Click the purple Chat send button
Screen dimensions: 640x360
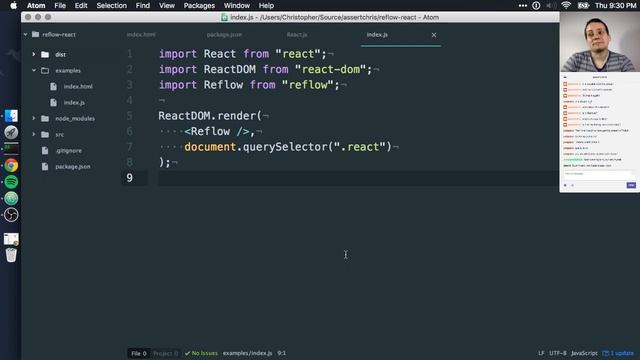pyautogui.click(x=631, y=185)
